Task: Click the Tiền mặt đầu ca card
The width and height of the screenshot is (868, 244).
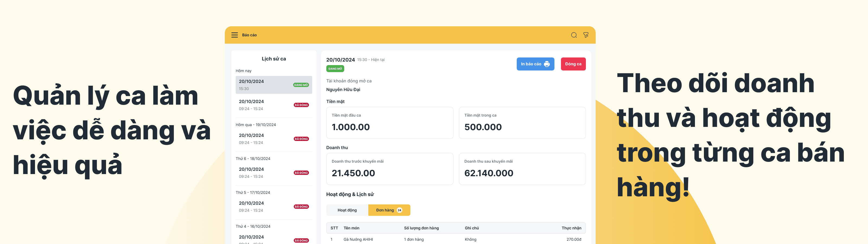Action: point(390,123)
